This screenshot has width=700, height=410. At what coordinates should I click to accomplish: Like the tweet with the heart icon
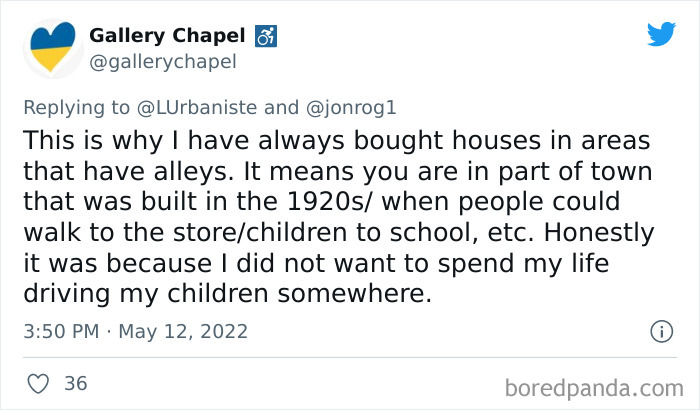(x=39, y=383)
